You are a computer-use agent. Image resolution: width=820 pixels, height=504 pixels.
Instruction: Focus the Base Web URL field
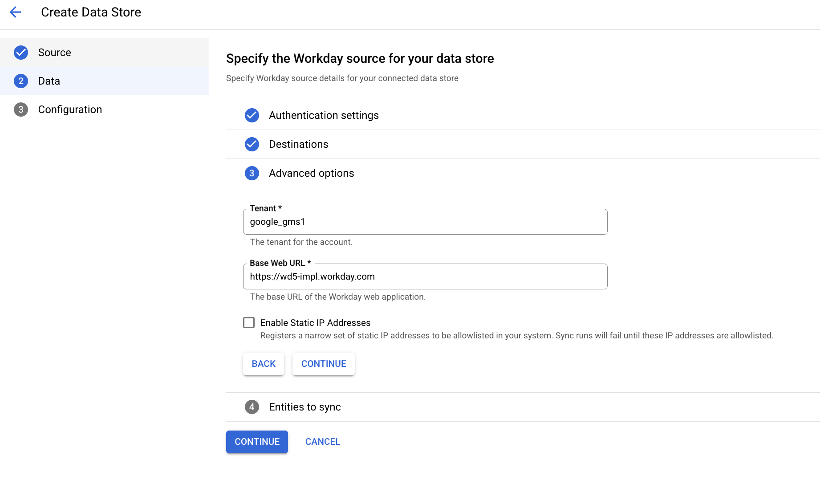(425, 276)
